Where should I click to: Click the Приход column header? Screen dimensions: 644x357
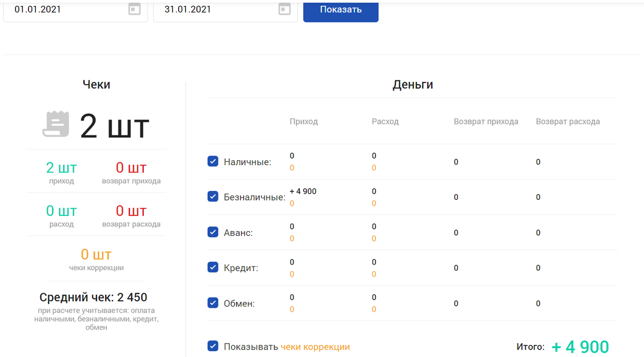304,122
